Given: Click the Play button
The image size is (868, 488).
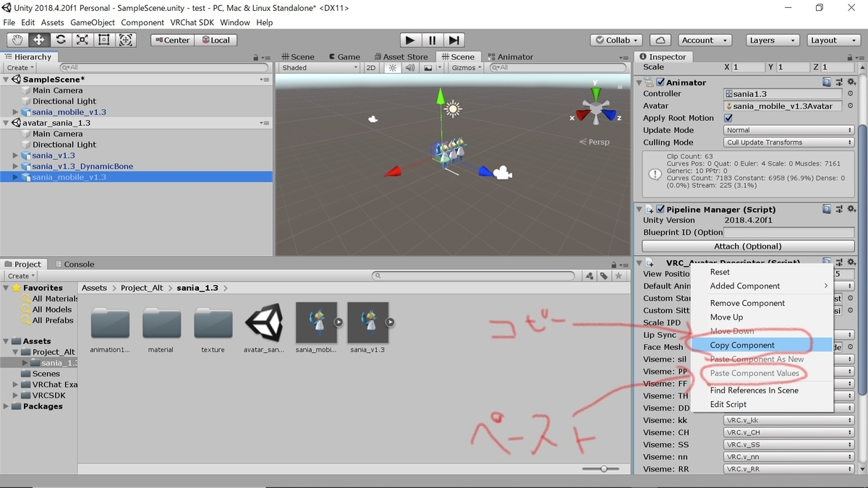Looking at the screenshot, I should (410, 40).
